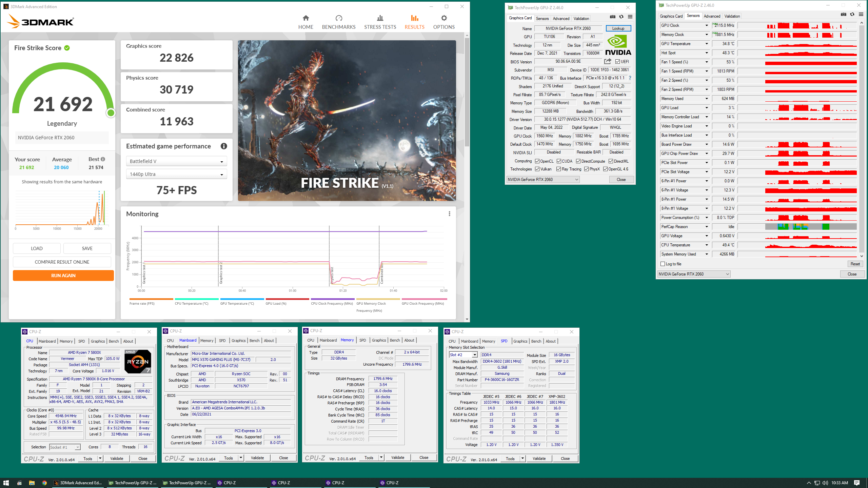Open File Explorer from the taskbar

[x=32, y=483]
